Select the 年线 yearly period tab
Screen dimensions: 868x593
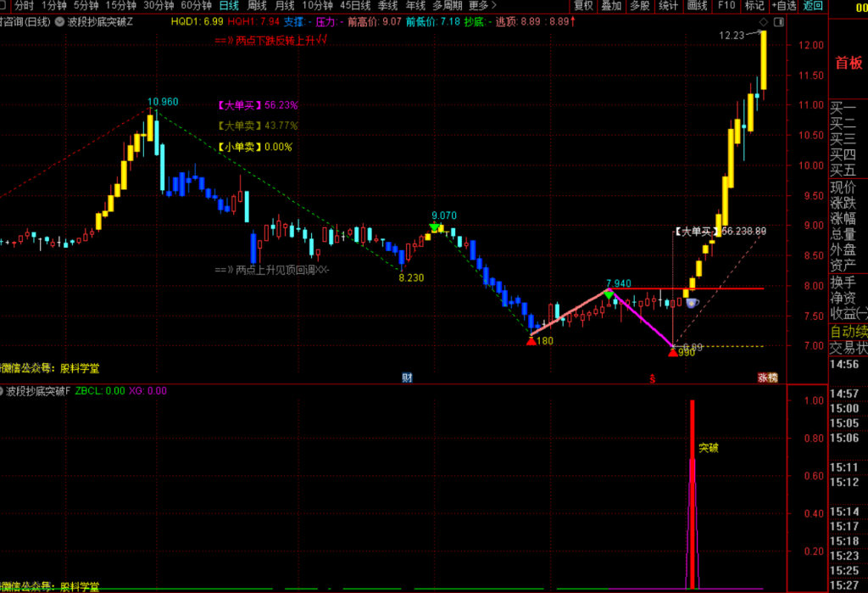[415, 6]
